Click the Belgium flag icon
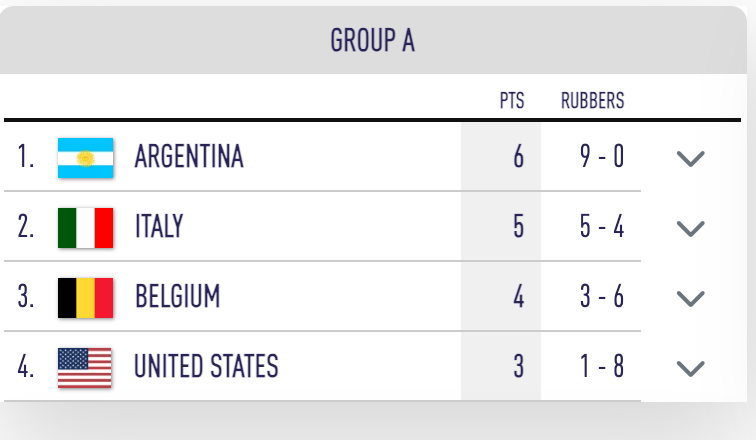This screenshot has width=756, height=440. 85,298
